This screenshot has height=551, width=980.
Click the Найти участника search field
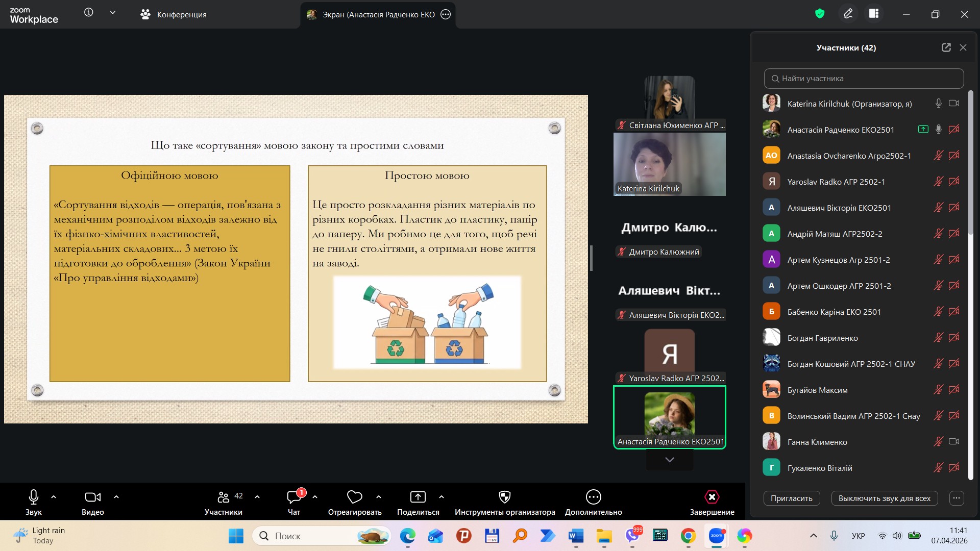point(864,79)
